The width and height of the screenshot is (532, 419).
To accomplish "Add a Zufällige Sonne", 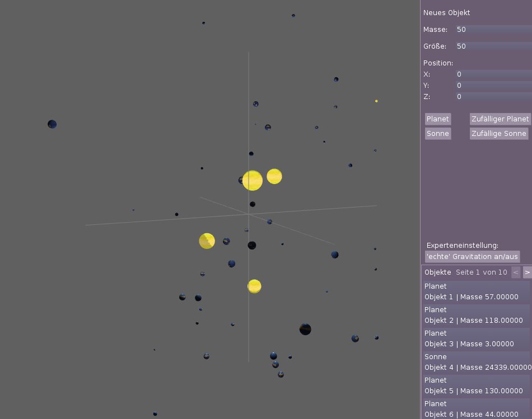I will [499, 134].
